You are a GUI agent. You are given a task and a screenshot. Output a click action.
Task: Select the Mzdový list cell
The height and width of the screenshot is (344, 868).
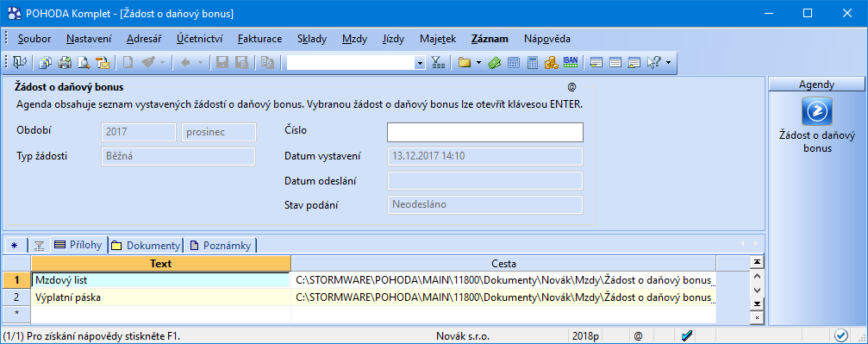tap(161, 280)
